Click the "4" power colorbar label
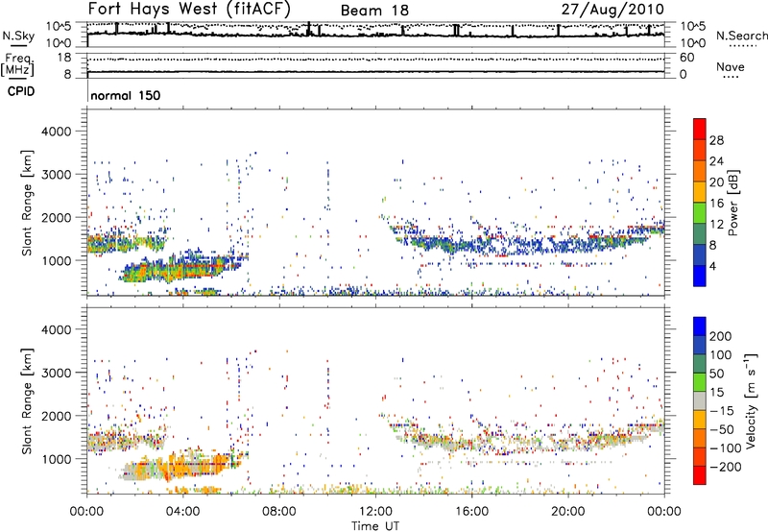This screenshot has width=768, height=532. pos(712,267)
